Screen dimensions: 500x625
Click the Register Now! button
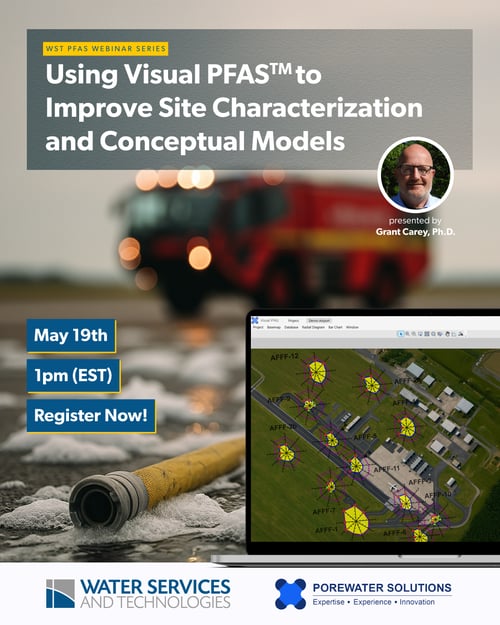[91, 416]
